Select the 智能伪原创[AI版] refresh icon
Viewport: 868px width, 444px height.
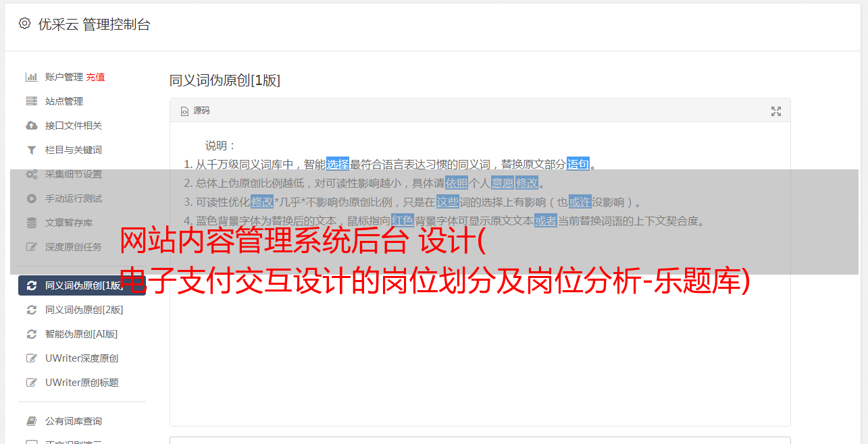(31, 334)
